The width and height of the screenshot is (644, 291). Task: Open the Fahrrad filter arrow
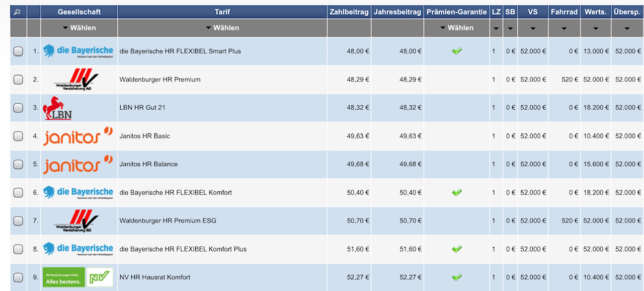pyautogui.click(x=564, y=28)
